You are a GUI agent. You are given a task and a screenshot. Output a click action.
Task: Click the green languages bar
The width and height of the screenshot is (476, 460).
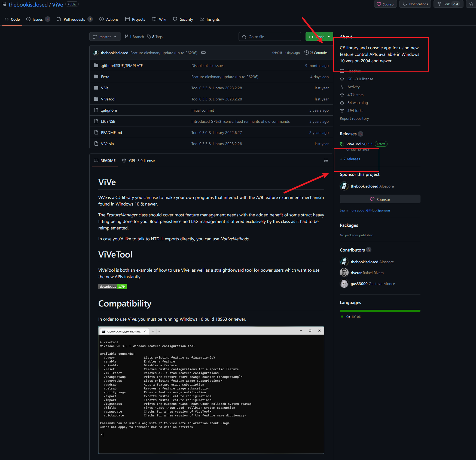pyautogui.click(x=380, y=311)
